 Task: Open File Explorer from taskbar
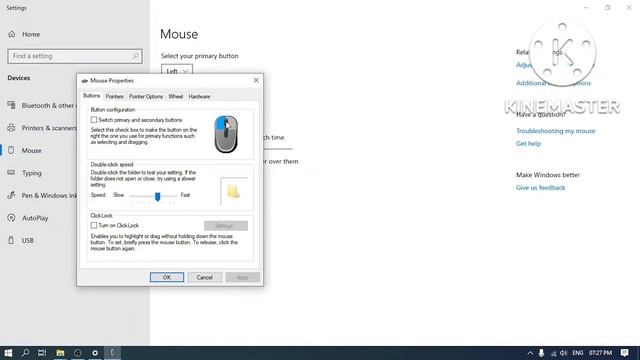(60, 353)
